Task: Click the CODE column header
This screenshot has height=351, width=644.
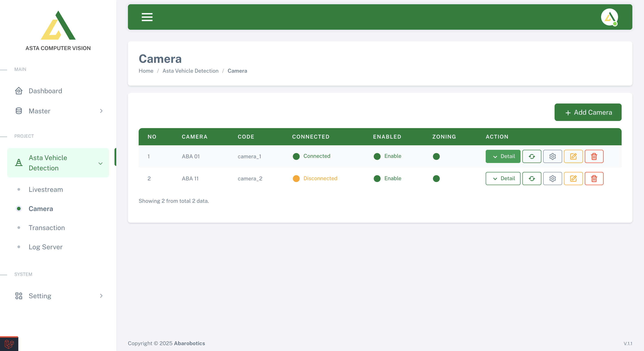Action: pos(246,137)
